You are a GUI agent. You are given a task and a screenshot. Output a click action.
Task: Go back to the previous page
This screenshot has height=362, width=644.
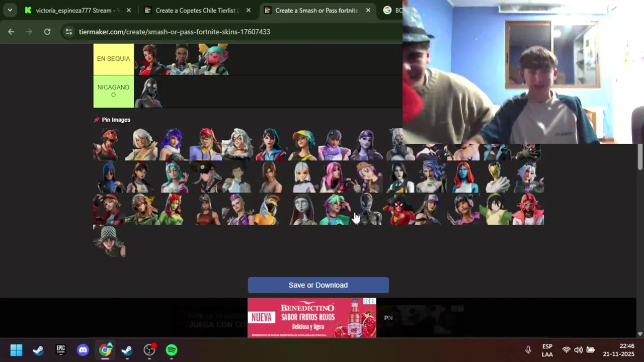click(x=11, y=32)
